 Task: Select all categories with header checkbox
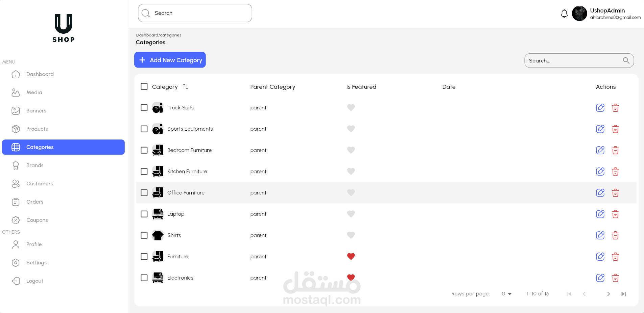tap(144, 86)
